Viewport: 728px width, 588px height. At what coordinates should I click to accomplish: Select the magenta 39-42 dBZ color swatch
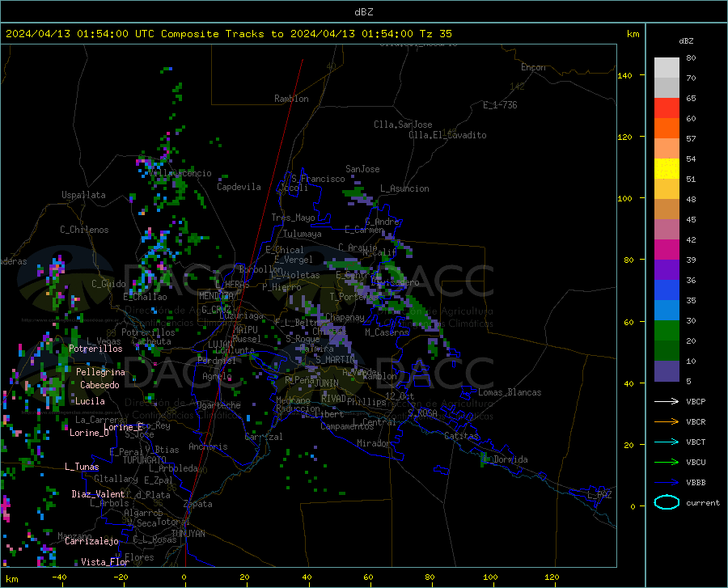click(667, 250)
